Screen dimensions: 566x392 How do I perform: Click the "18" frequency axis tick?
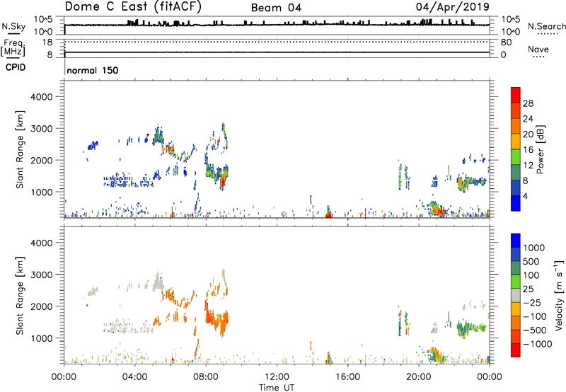(x=47, y=42)
